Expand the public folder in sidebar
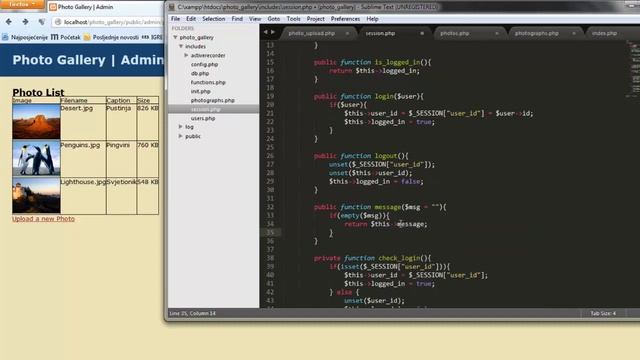This screenshot has height=360, width=640. [x=180, y=136]
